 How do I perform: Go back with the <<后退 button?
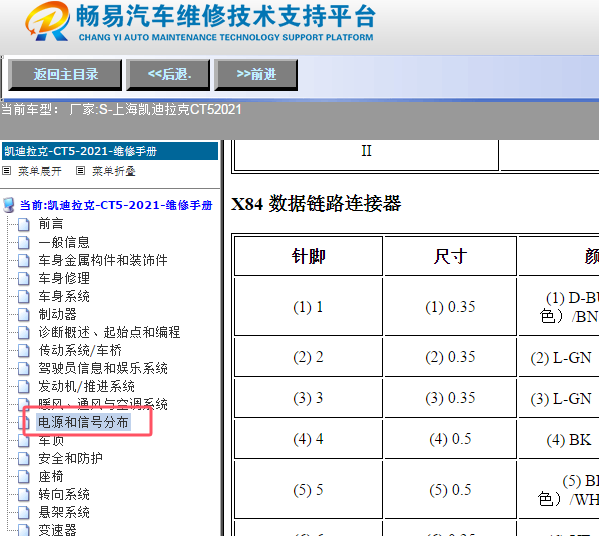tap(168, 74)
